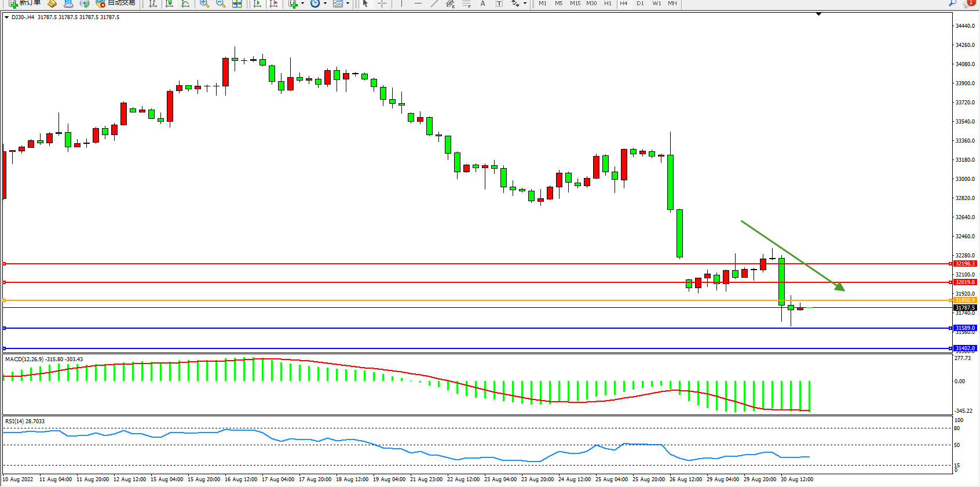Click the zoom in magnifier icon
Viewport: 980px width, 487px height.
coord(204,3)
